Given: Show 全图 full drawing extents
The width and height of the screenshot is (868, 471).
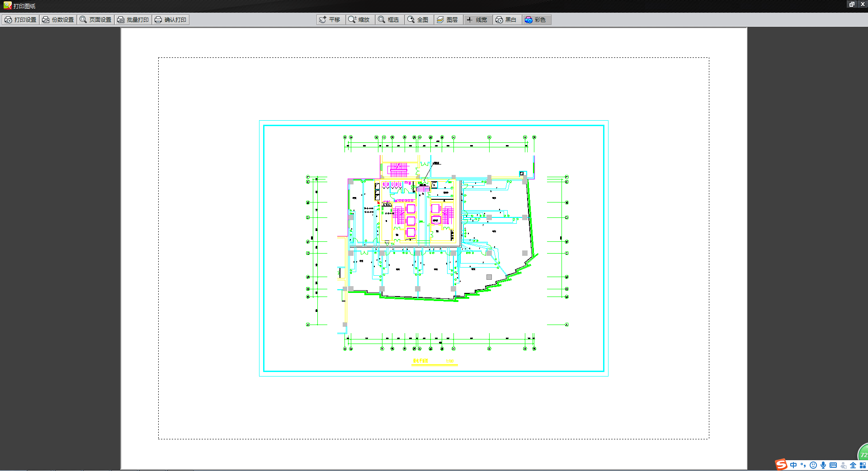Looking at the screenshot, I should pos(419,20).
